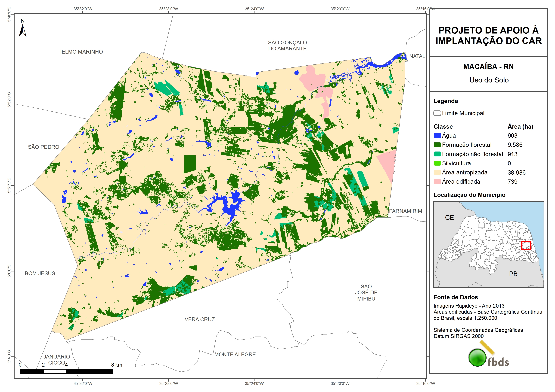Click the Formação florestal dark green swatch
This screenshot has width=555, height=392.
point(437,145)
